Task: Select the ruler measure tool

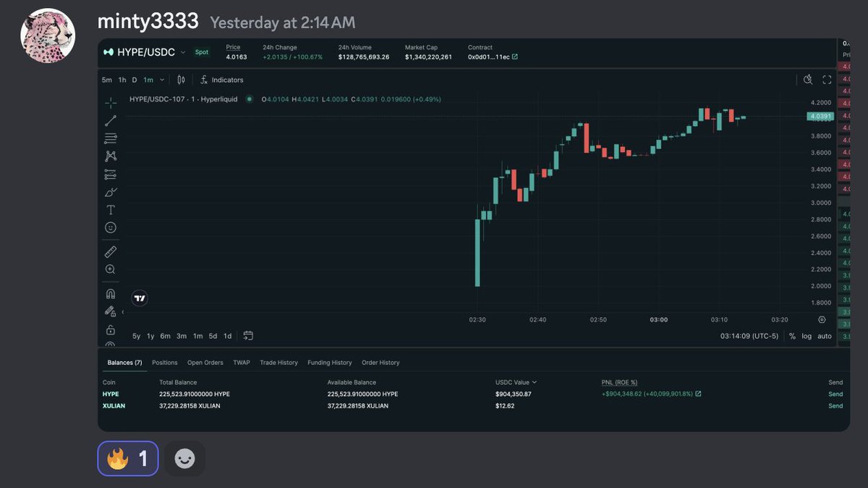Action: tap(110, 251)
